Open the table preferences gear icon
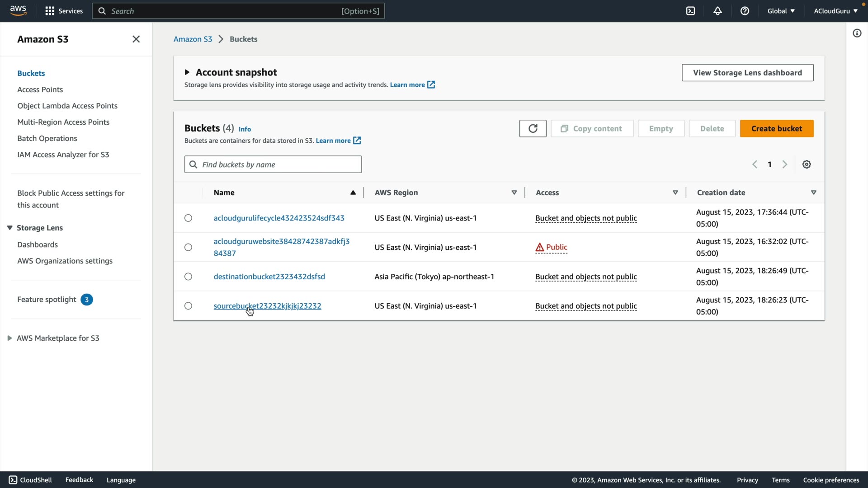868x488 pixels. coord(807,164)
